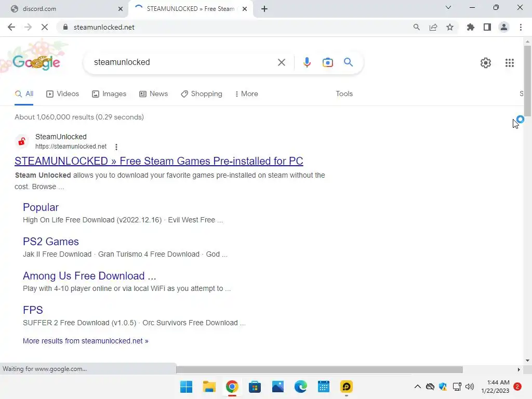Select the STEAMUNLOCKED browser tab
The width and height of the screenshot is (532, 399).
(190, 9)
